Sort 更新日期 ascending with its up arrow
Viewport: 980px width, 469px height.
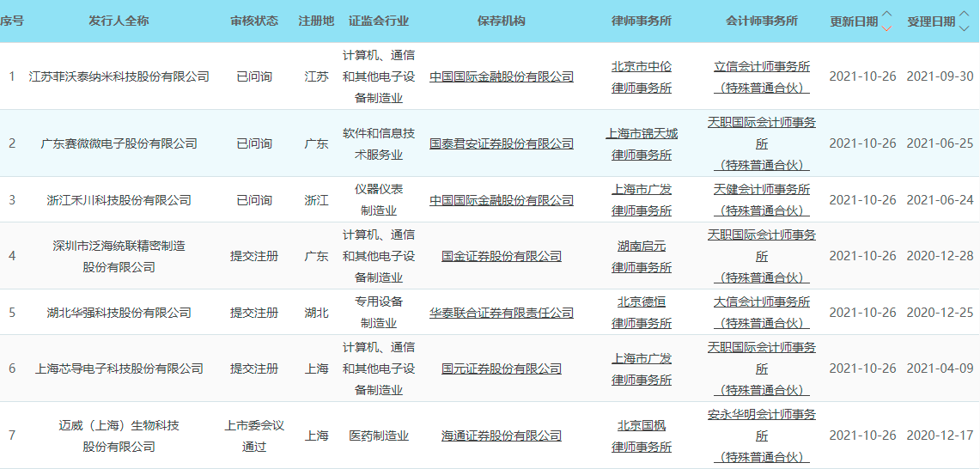click(887, 15)
